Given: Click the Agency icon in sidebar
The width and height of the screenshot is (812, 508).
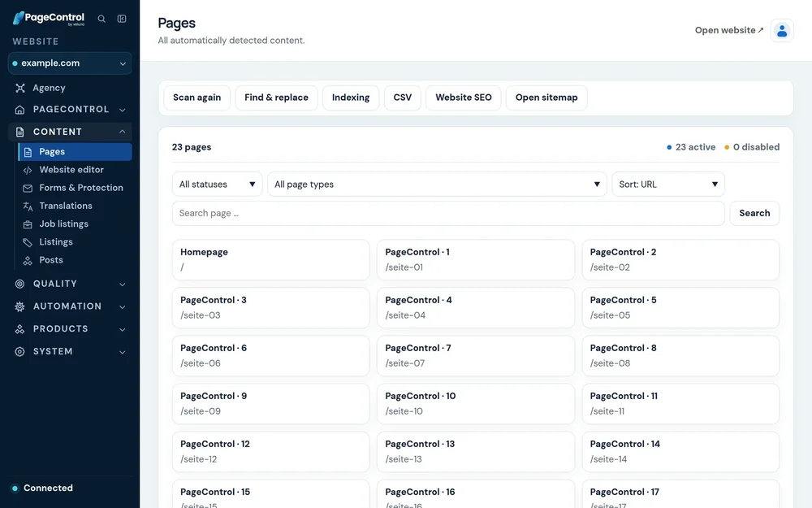Looking at the screenshot, I should click(20, 88).
